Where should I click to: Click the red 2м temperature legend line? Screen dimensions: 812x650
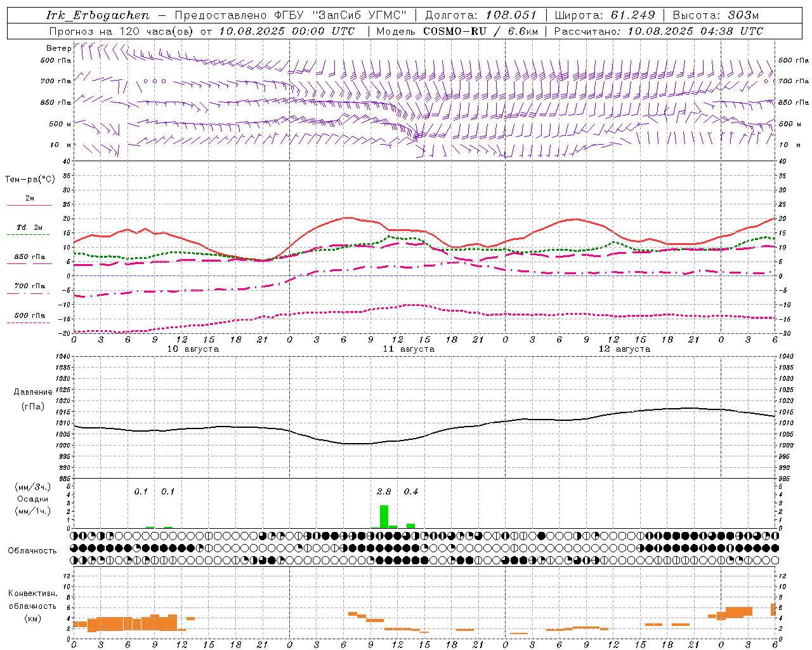click(29, 205)
